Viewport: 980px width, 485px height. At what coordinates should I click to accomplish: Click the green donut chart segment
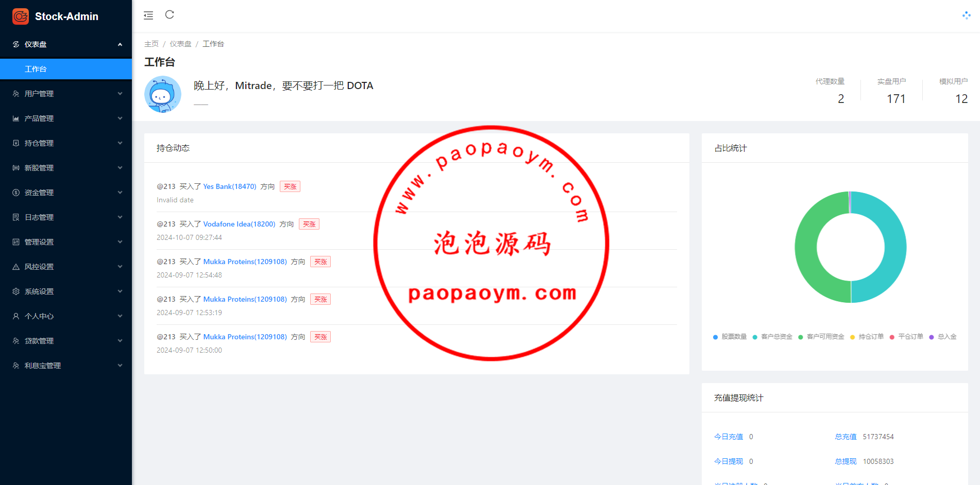pyautogui.click(x=806, y=247)
